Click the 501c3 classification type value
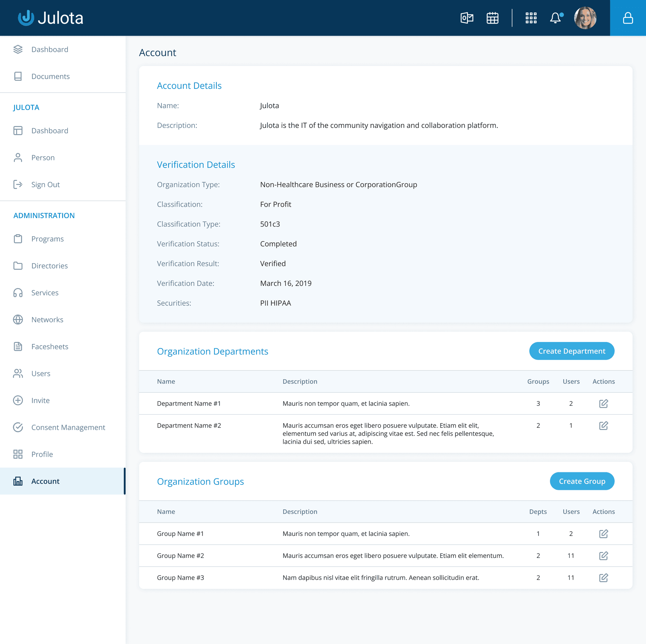Viewport: 646px width, 644px height. 270,224
